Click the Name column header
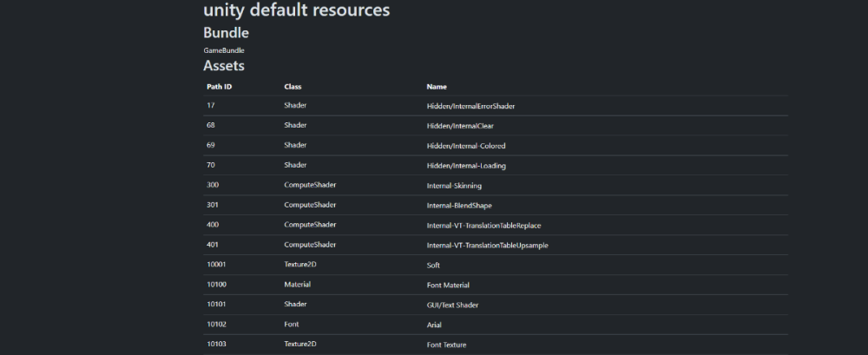 [437, 87]
